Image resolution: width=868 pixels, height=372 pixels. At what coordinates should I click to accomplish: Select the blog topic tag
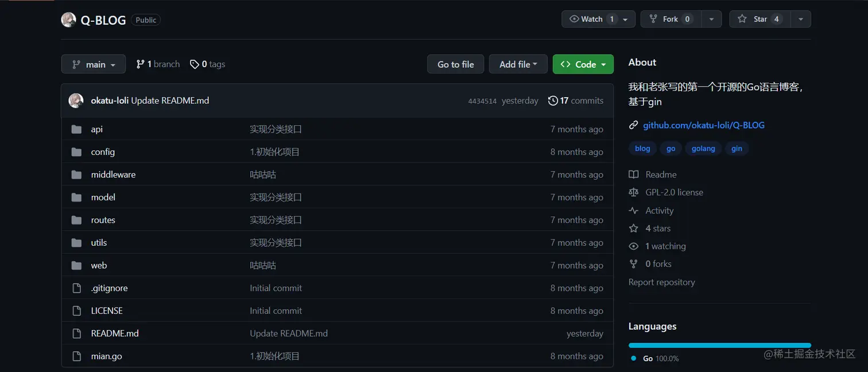(642, 149)
